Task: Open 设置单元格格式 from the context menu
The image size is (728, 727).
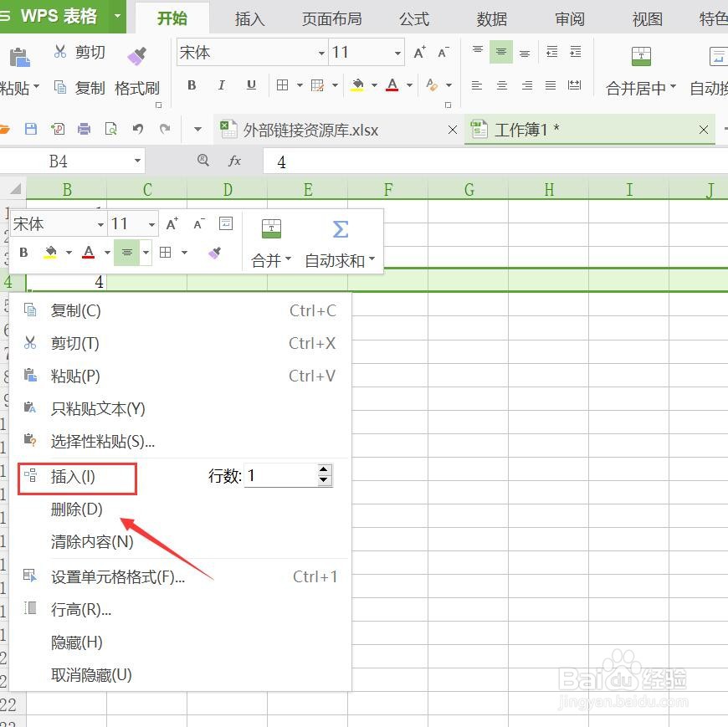Action: click(x=118, y=576)
